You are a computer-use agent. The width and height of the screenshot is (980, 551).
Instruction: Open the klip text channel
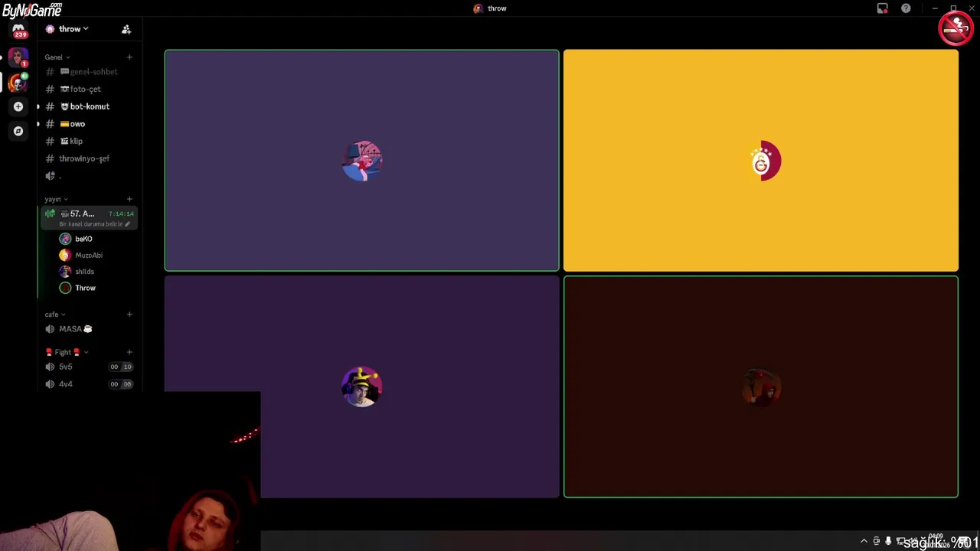[x=88, y=141]
